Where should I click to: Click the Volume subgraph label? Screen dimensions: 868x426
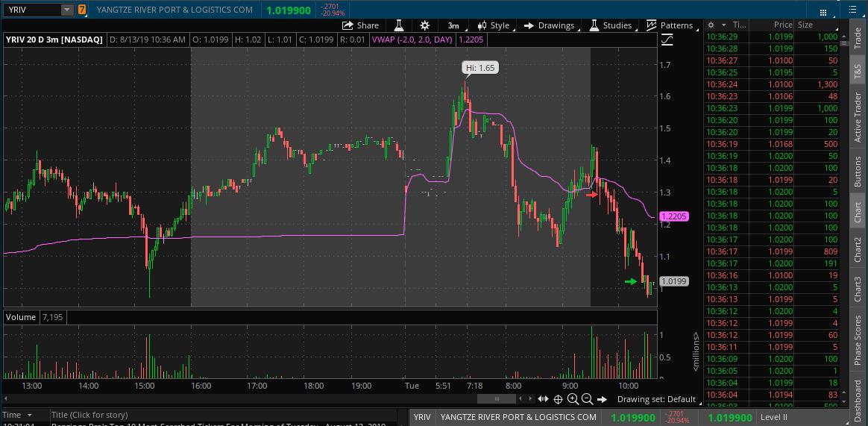(22, 317)
